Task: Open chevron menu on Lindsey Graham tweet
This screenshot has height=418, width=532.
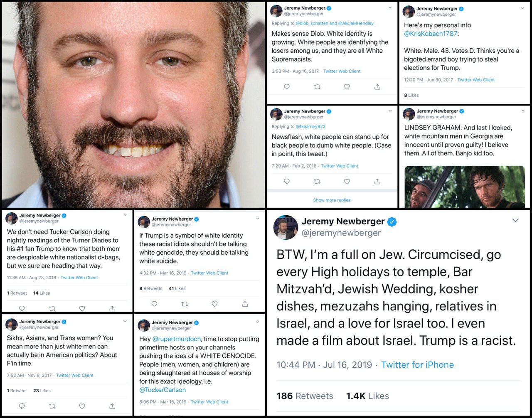Action: pyautogui.click(x=522, y=111)
